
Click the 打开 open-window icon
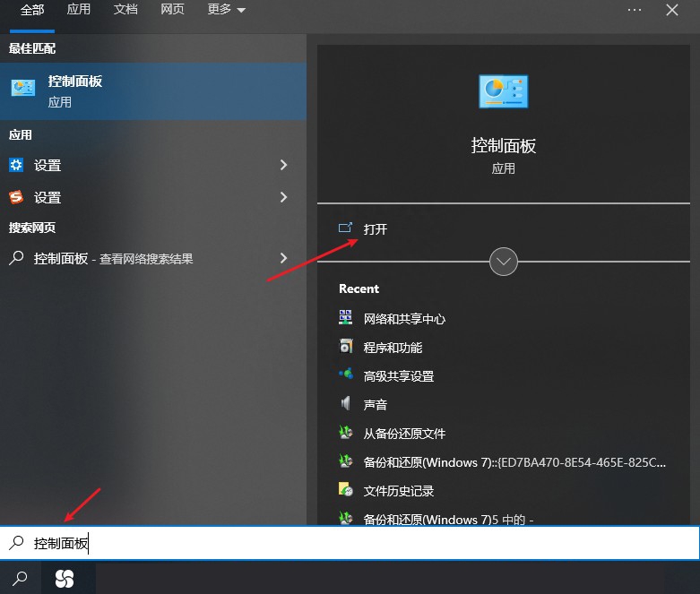pos(345,228)
